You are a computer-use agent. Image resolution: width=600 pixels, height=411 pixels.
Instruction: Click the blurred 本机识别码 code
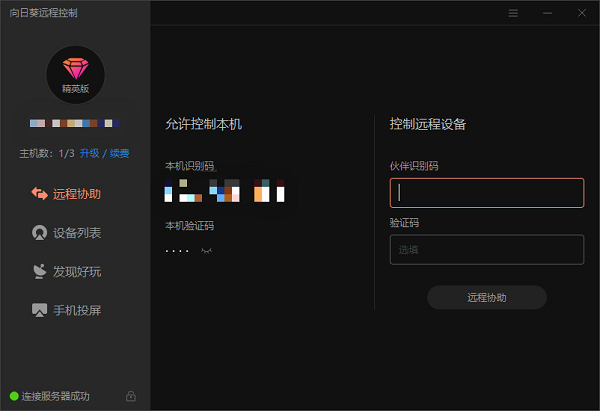(225, 190)
